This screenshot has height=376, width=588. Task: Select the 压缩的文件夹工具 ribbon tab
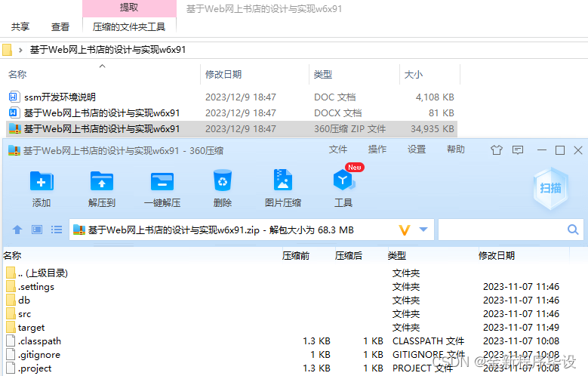129,26
